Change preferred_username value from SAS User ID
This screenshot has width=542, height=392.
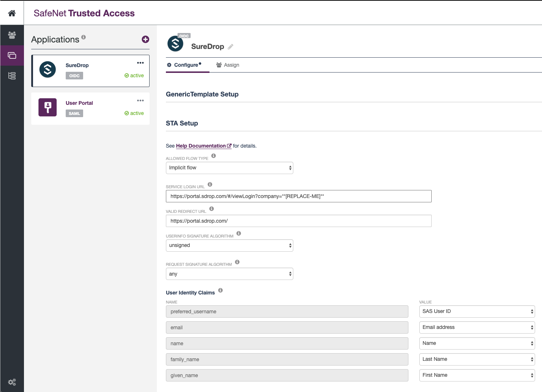(477, 311)
